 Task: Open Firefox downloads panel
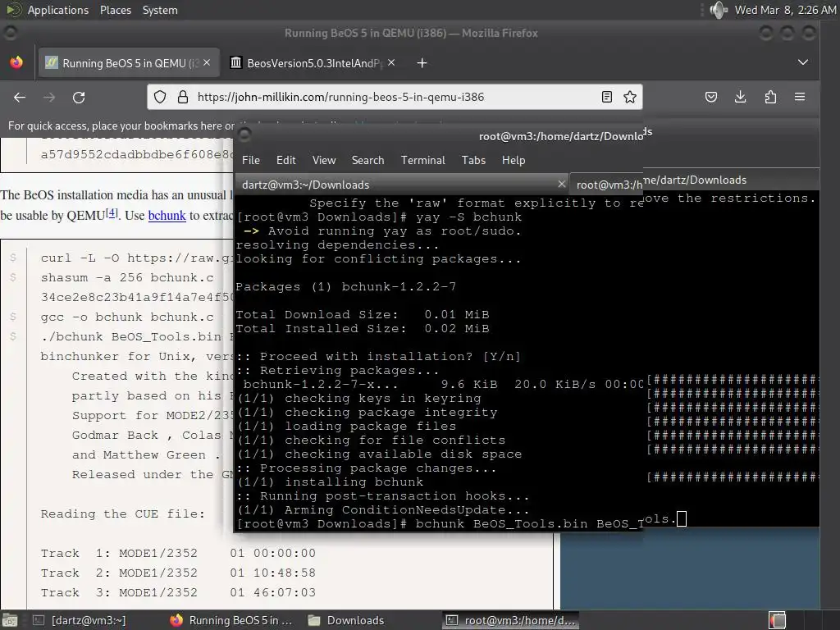pyautogui.click(x=741, y=97)
